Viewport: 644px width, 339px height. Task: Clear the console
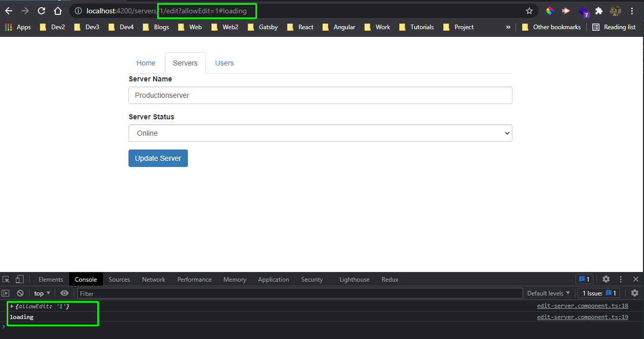pos(20,293)
